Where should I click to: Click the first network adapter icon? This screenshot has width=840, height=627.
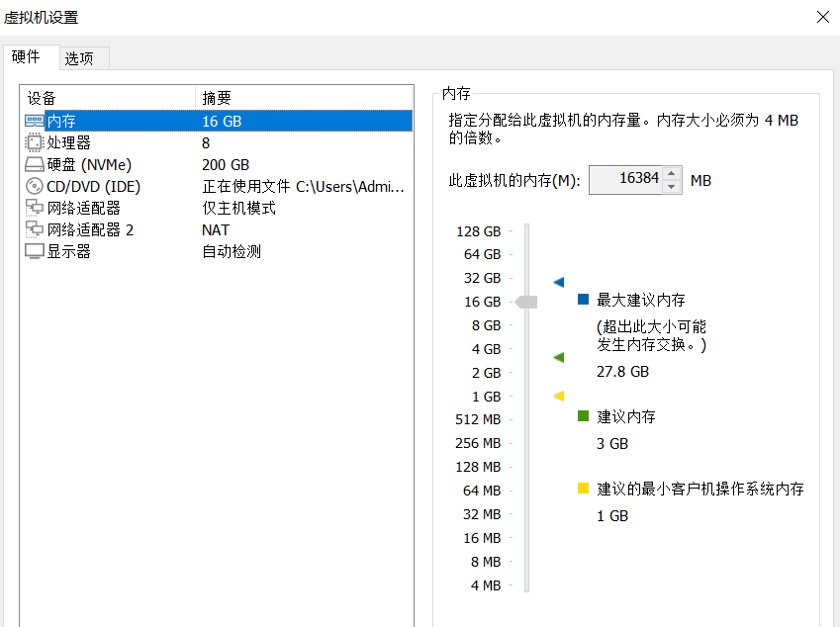pyautogui.click(x=35, y=208)
